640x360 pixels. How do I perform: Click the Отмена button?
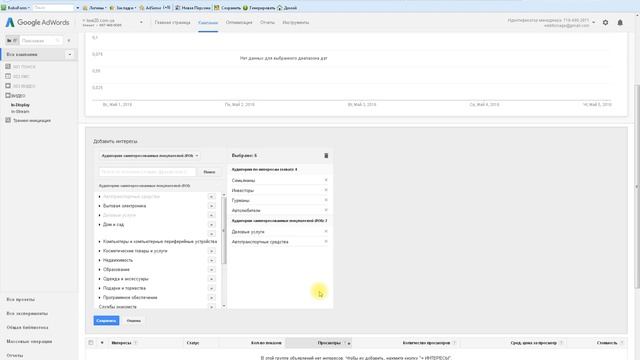point(133,321)
